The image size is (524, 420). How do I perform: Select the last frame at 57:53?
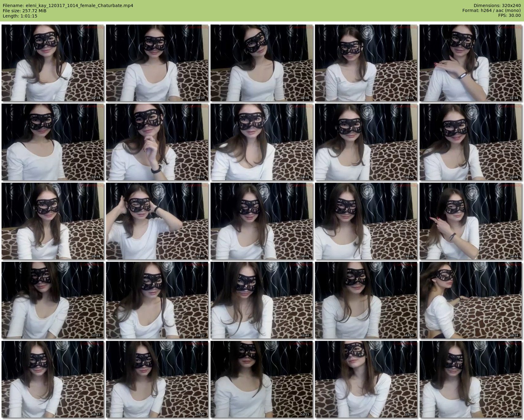pyautogui.click(x=471, y=379)
